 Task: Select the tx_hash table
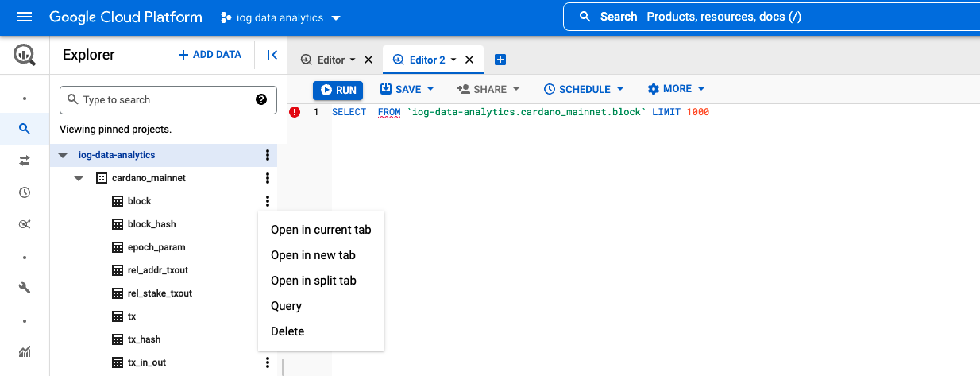pos(144,339)
